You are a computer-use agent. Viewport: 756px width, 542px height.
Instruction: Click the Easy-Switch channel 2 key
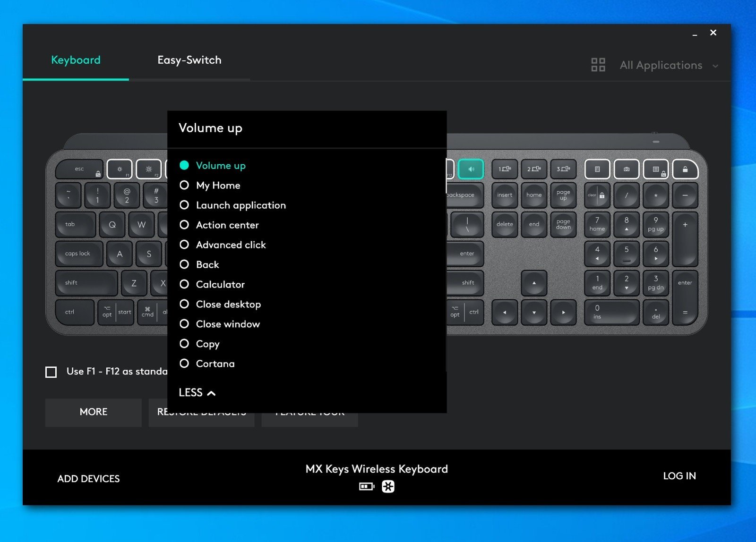click(534, 169)
